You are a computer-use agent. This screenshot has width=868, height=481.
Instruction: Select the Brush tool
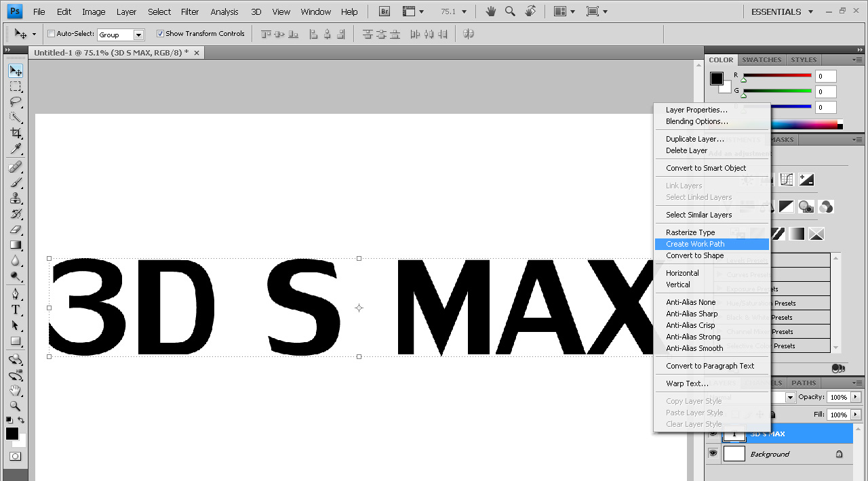(x=16, y=183)
